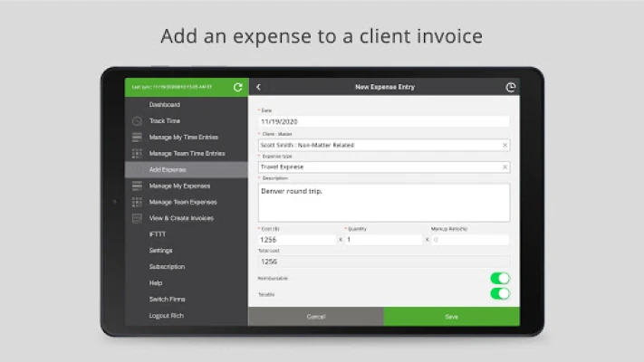Select Settings in the side menu
The height and width of the screenshot is (362, 644).
click(160, 251)
